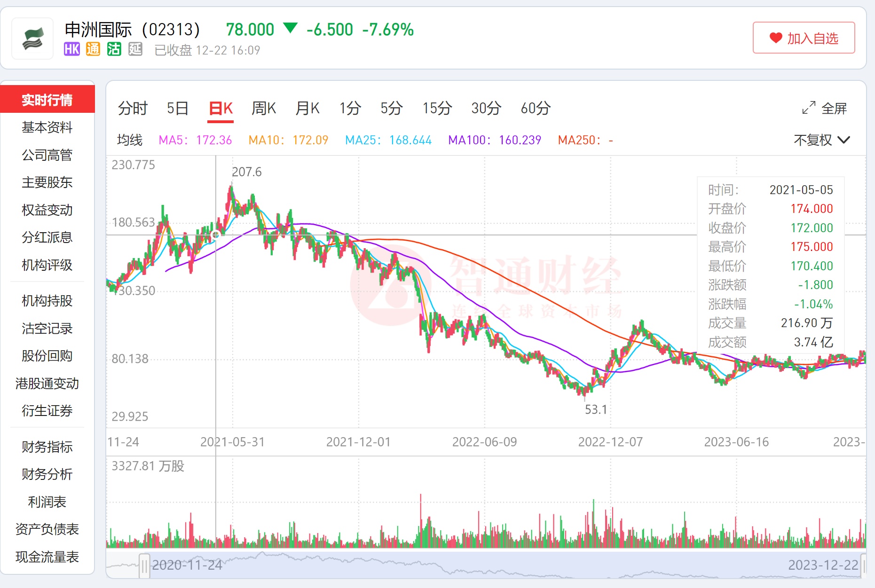This screenshot has height=588, width=875.
Task: Open 基本资料 in the sidebar
Action: (47, 127)
